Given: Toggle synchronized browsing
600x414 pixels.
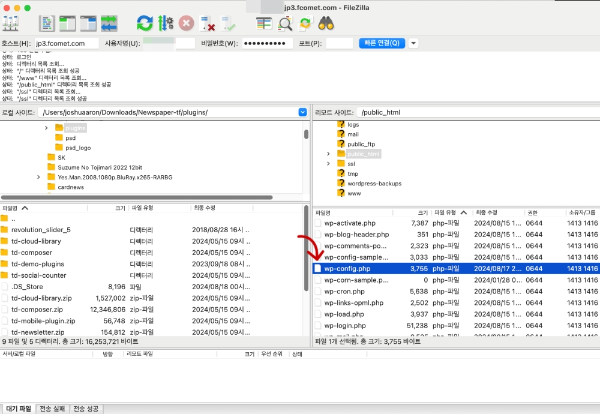Looking at the screenshot, I should [305, 24].
